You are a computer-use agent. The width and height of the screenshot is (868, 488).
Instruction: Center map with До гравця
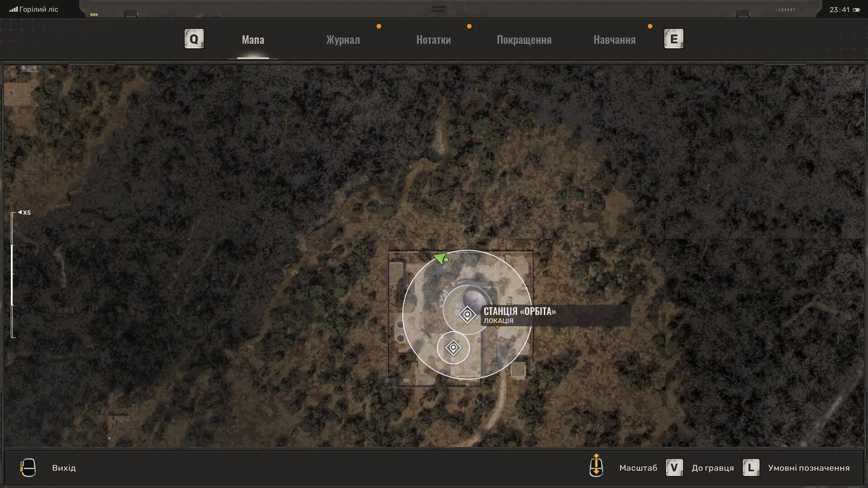(x=712, y=468)
